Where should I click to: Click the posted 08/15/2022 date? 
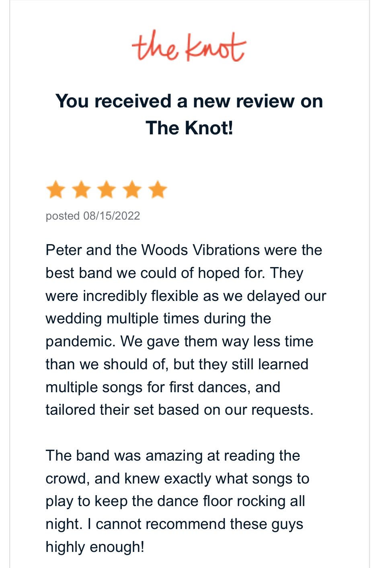pyautogui.click(x=93, y=216)
